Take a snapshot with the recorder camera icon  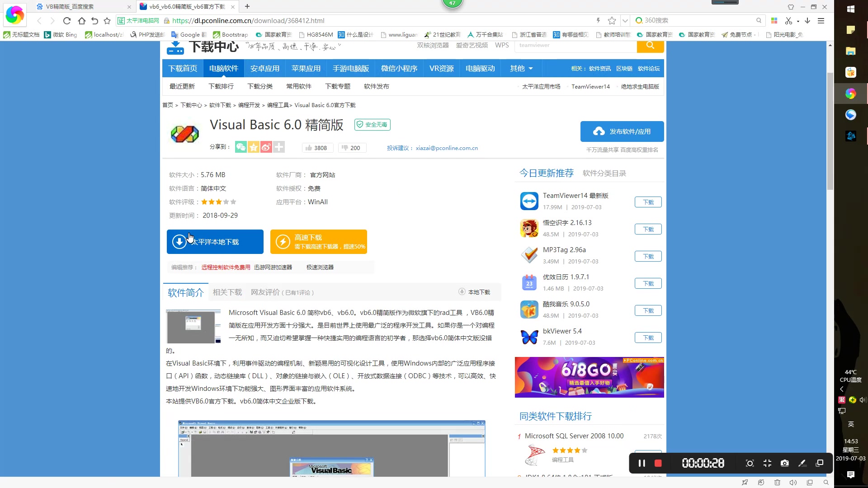[x=784, y=463]
